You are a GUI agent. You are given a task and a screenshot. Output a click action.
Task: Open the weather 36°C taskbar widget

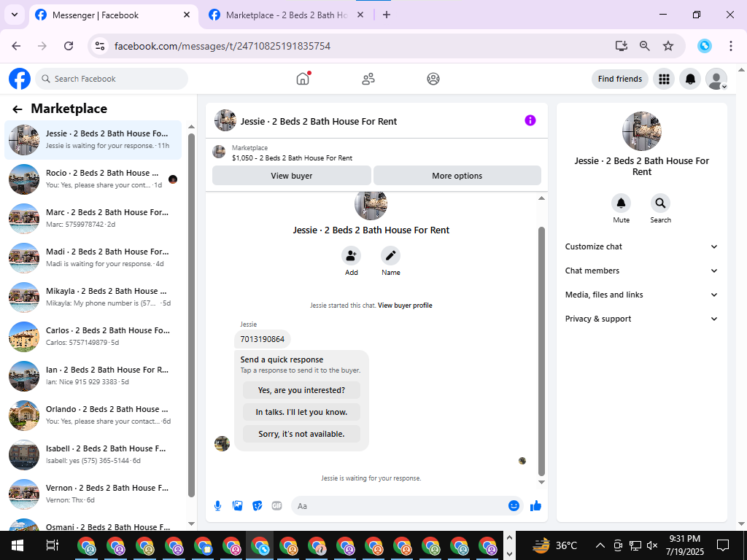click(555, 545)
